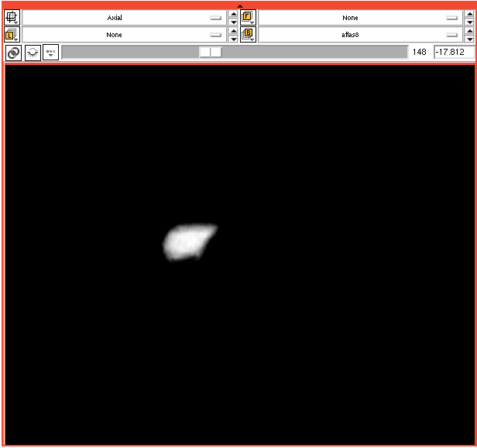Viewport: 477px width, 448px height.
Task: Open the slice orientation options icon
Action: [x=12, y=17]
